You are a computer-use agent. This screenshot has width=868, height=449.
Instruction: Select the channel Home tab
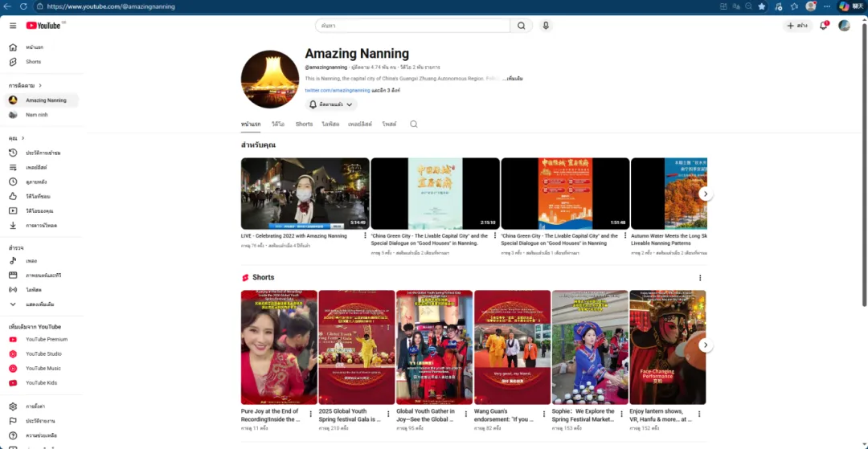(x=251, y=124)
